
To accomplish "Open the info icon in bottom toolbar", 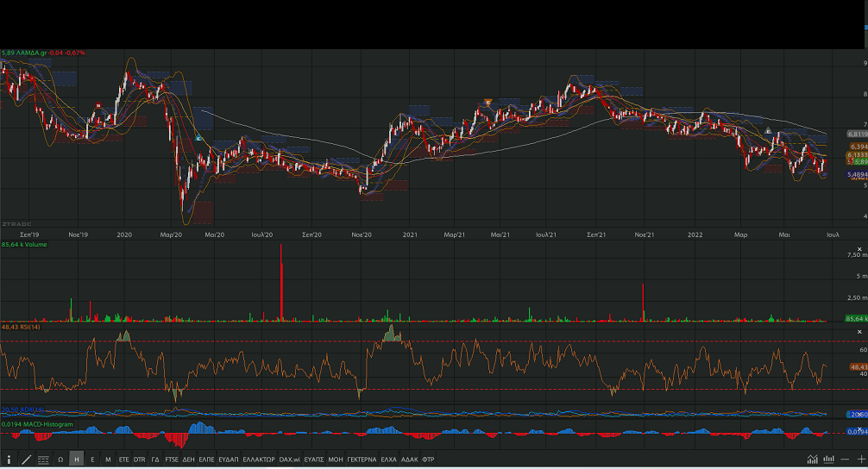I will [x=9, y=460].
